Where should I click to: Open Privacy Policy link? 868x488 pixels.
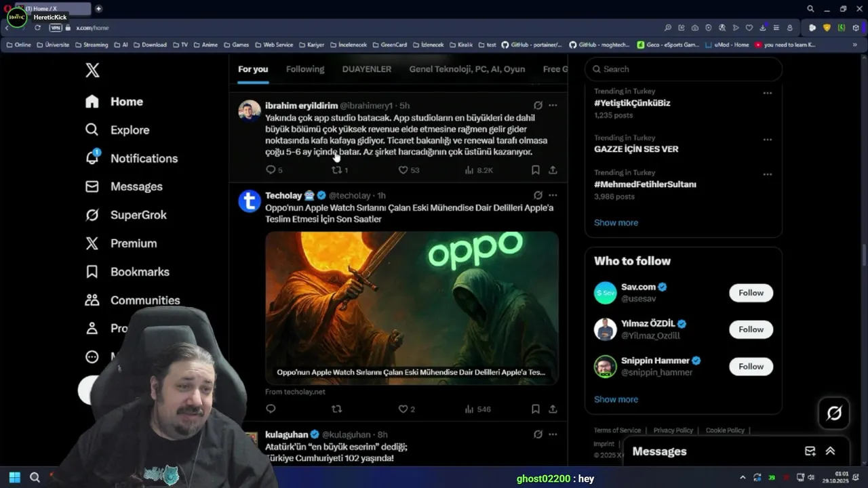click(x=673, y=430)
